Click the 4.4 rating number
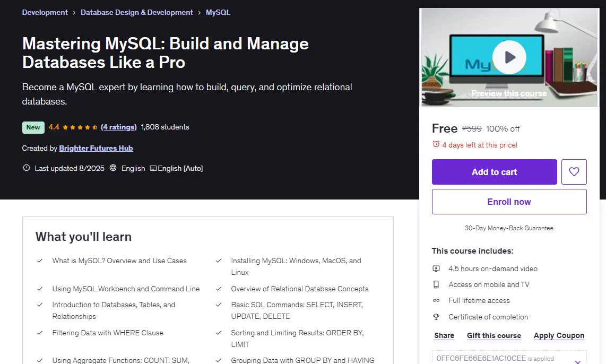Viewport: 606px width, 364px height. [x=54, y=127]
